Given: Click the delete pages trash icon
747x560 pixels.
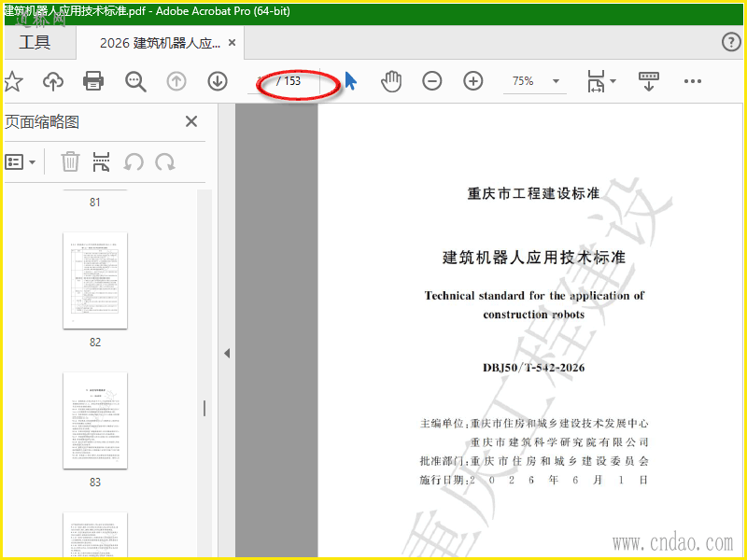Looking at the screenshot, I should 70,161.
